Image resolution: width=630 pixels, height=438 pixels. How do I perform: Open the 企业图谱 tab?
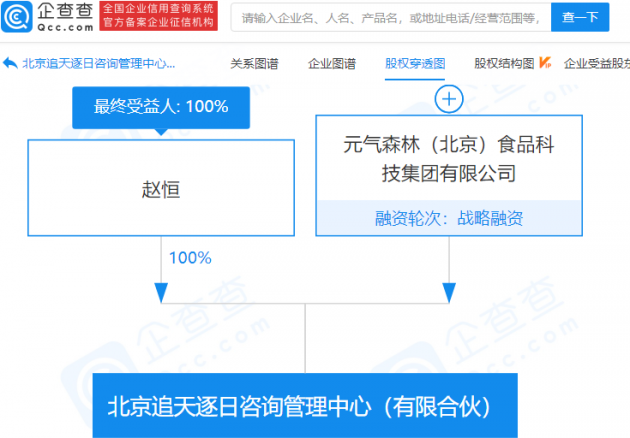point(331,63)
